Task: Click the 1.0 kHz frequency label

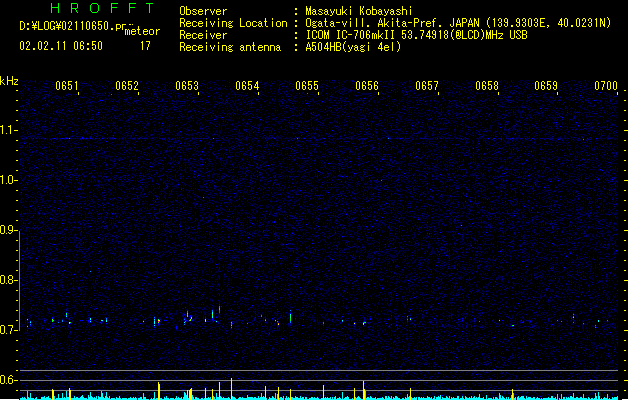Action: pos(8,180)
